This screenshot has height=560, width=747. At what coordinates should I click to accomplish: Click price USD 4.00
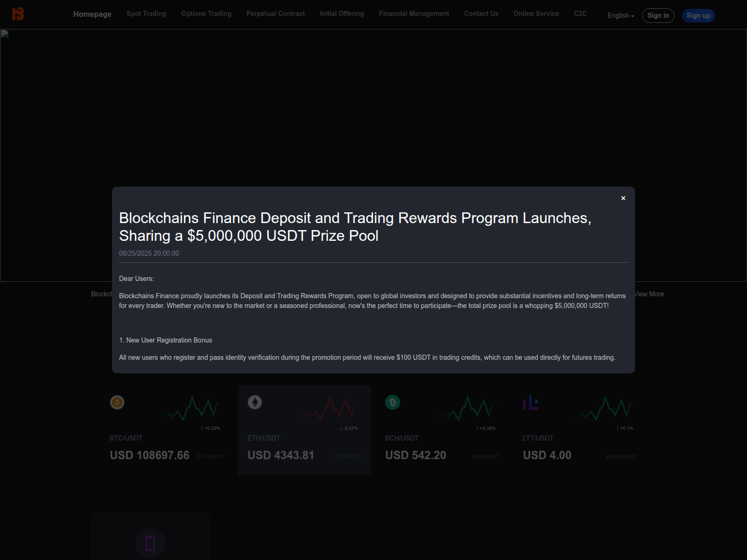pyautogui.click(x=547, y=455)
